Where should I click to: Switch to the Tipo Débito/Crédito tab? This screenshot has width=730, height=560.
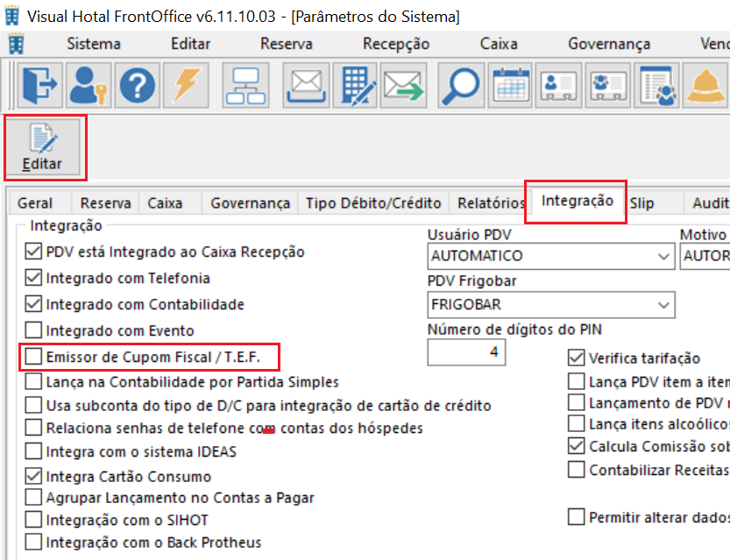click(373, 203)
